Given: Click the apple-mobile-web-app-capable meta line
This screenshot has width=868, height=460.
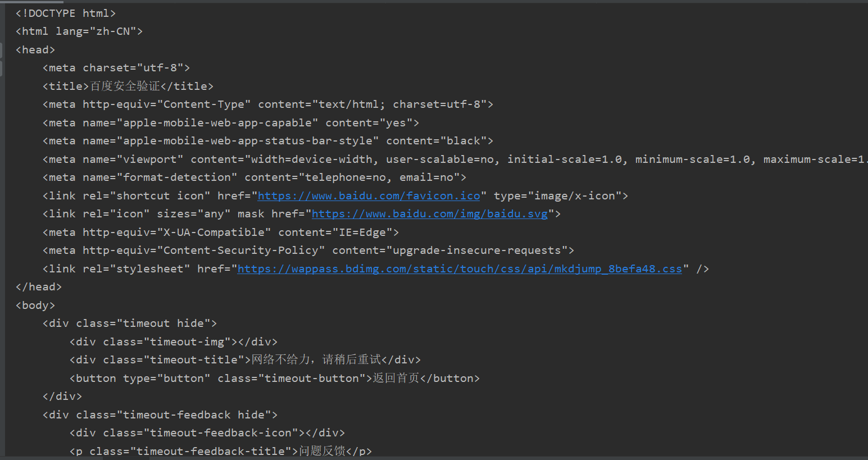Looking at the screenshot, I should (x=231, y=122).
